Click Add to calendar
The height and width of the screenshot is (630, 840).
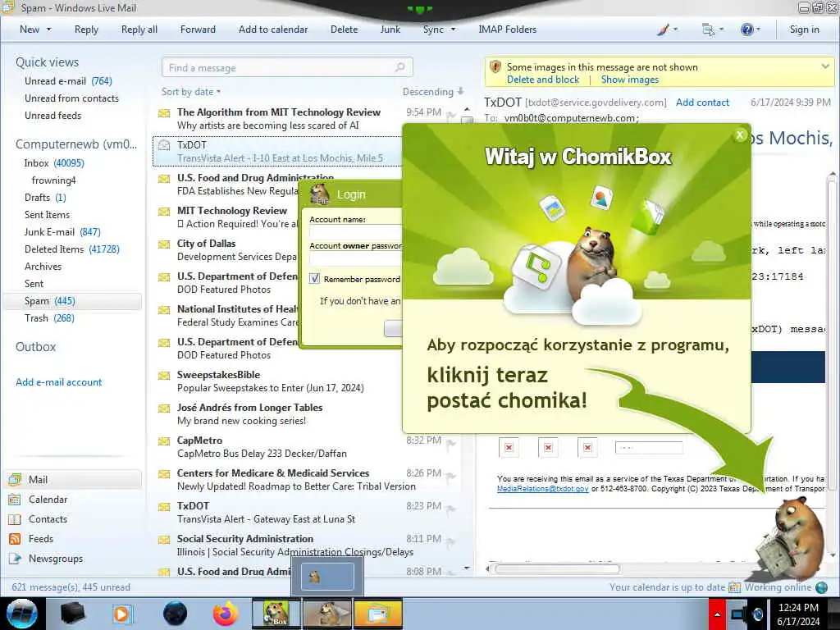click(273, 30)
